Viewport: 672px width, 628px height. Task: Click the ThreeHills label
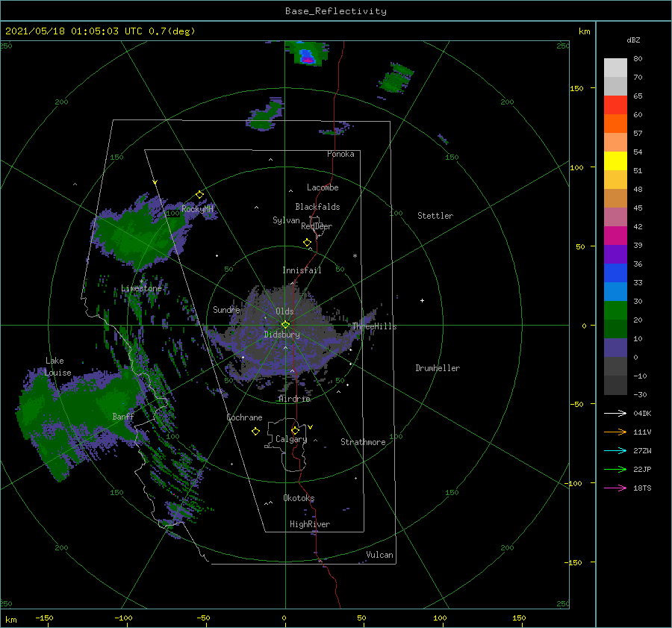pos(375,326)
